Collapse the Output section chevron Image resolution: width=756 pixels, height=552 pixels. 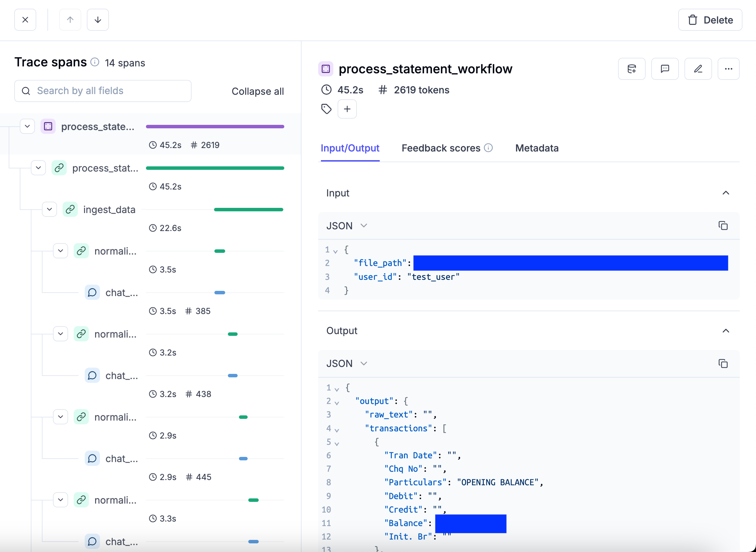[726, 331]
